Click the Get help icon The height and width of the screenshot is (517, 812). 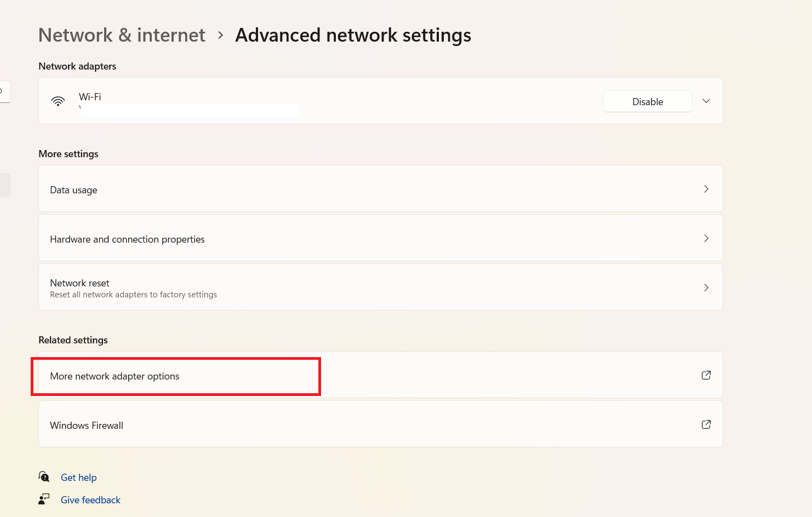point(44,476)
